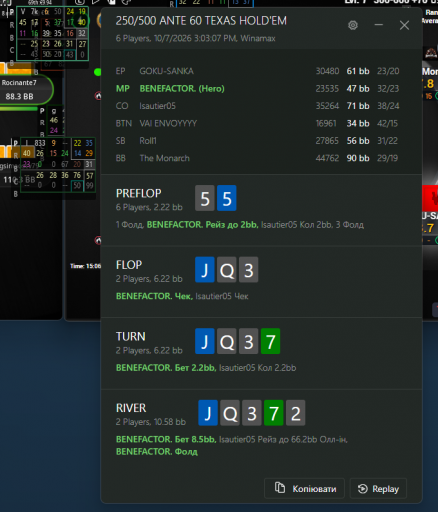Screen dimensions: 438x512
Task: Select player Isautier05 in CO row
Action: coord(157,106)
